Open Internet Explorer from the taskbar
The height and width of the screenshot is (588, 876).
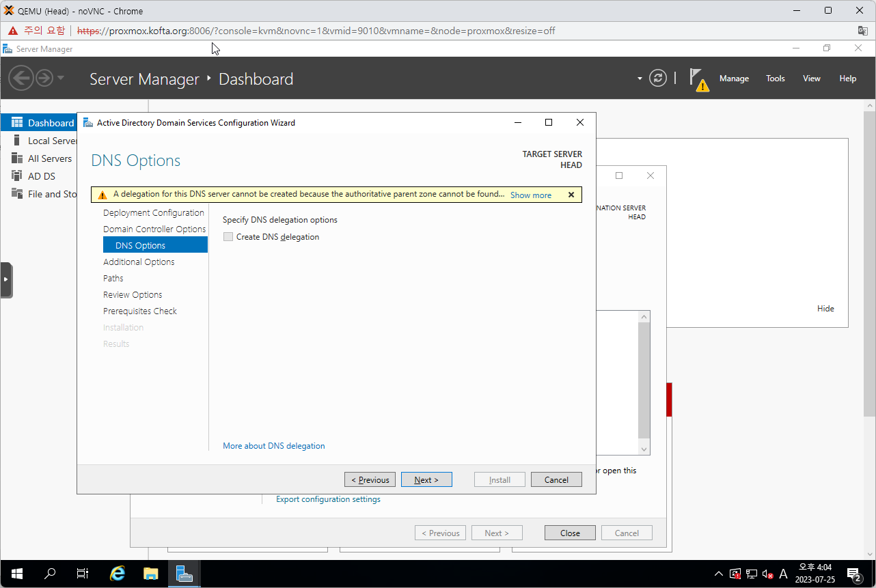(x=118, y=574)
